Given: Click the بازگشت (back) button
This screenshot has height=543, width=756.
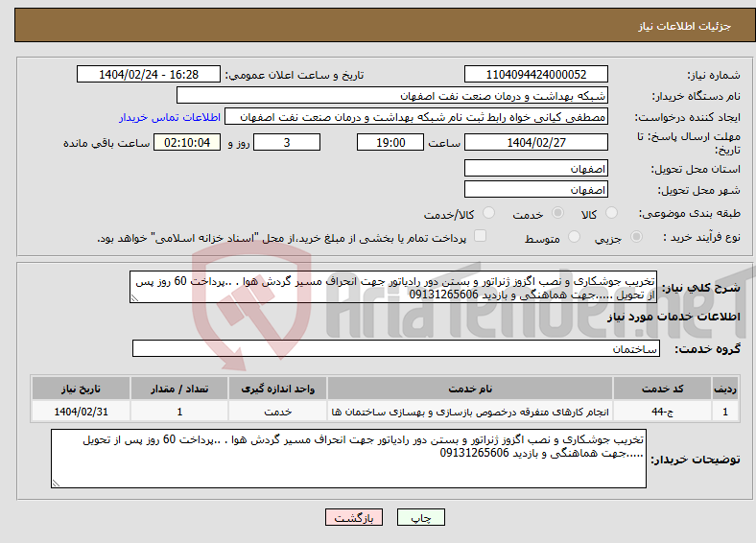Looking at the screenshot, I should tap(354, 517).
